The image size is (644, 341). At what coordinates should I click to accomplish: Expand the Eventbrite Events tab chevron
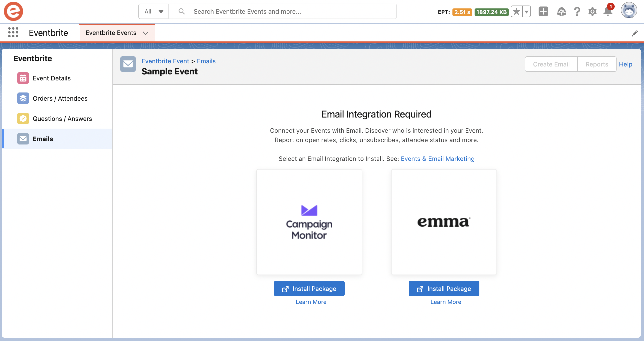click(x=146, y=33)
